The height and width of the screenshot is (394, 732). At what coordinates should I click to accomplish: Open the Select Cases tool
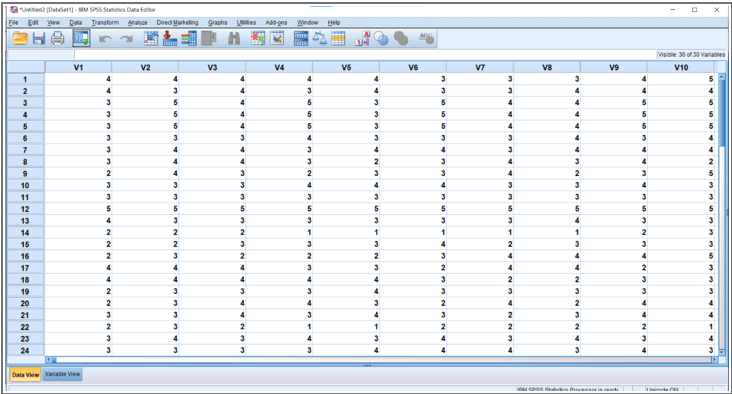tap(338, 38)
